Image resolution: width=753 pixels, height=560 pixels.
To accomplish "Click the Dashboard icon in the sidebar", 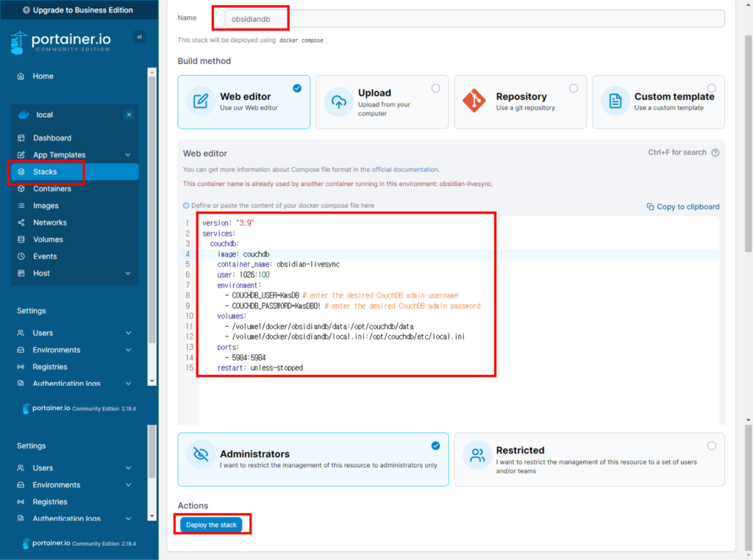I will click(21, 138).
